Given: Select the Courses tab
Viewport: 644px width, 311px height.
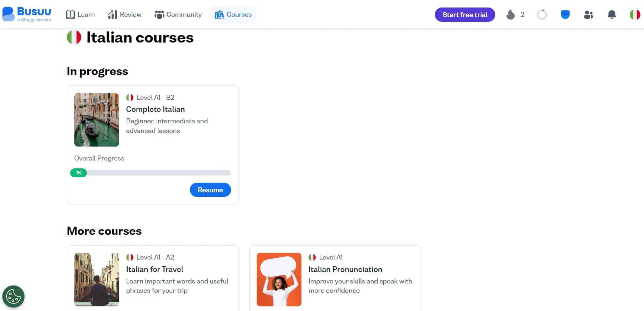Looking at the screenshot, I should pos(233,15).
